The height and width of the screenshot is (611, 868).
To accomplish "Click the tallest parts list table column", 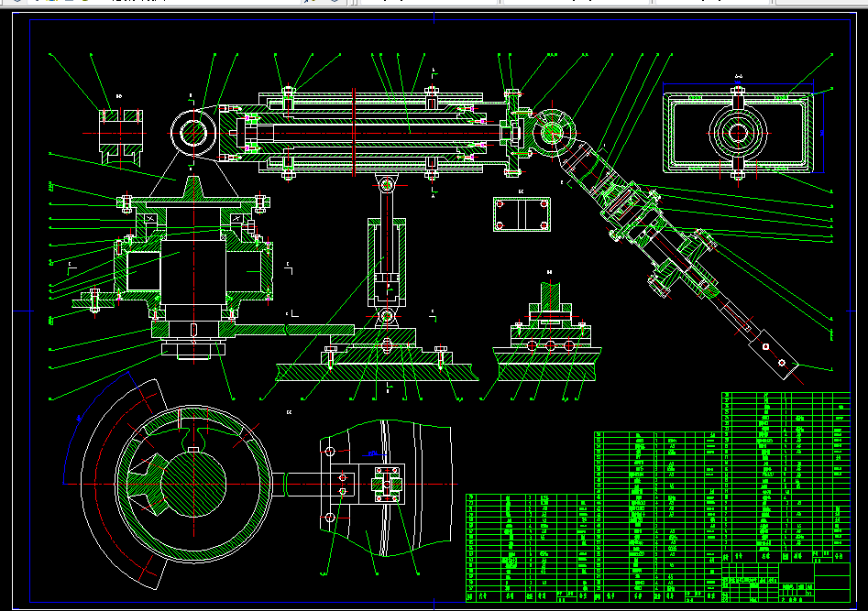I will (786, 477).
